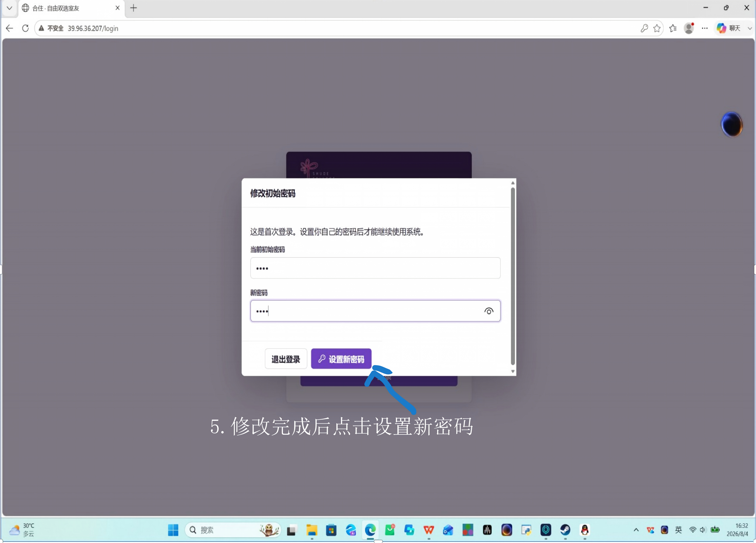Open QQ penguin from taskbar
Image resolution: width=756 pixels, height=543 pixels.
point(585,530)
